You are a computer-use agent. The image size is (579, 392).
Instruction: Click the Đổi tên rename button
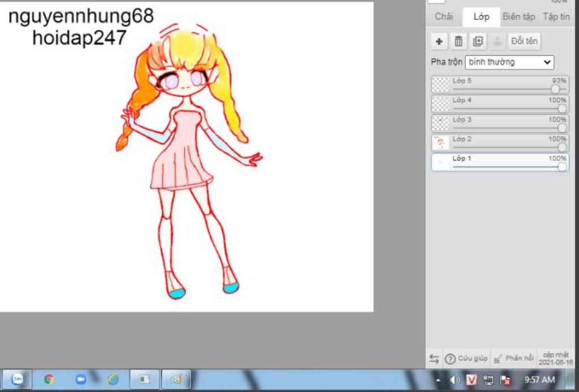click(524, 41)
